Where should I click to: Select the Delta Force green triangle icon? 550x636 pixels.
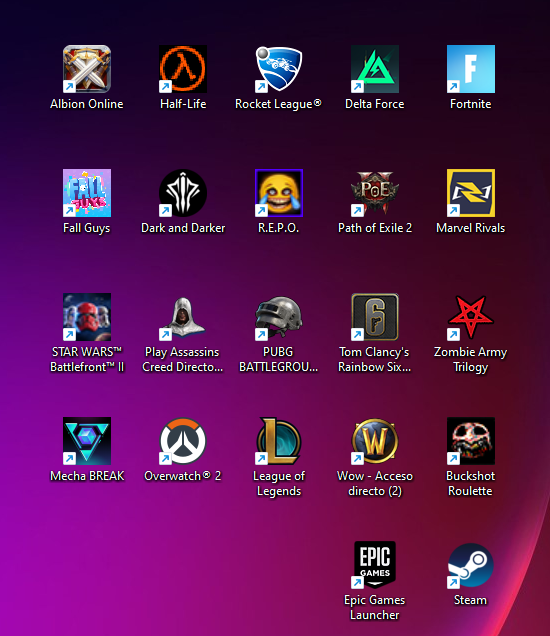[375, 69]
